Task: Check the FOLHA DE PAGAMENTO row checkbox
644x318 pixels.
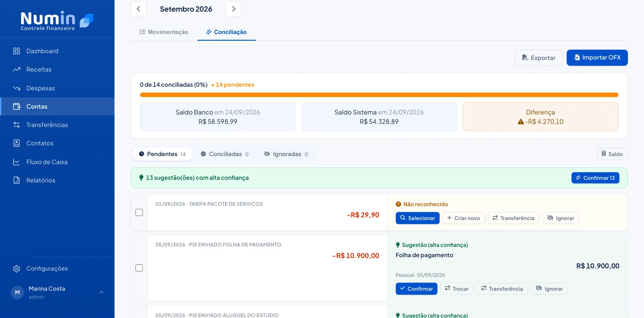Action: 139,268
